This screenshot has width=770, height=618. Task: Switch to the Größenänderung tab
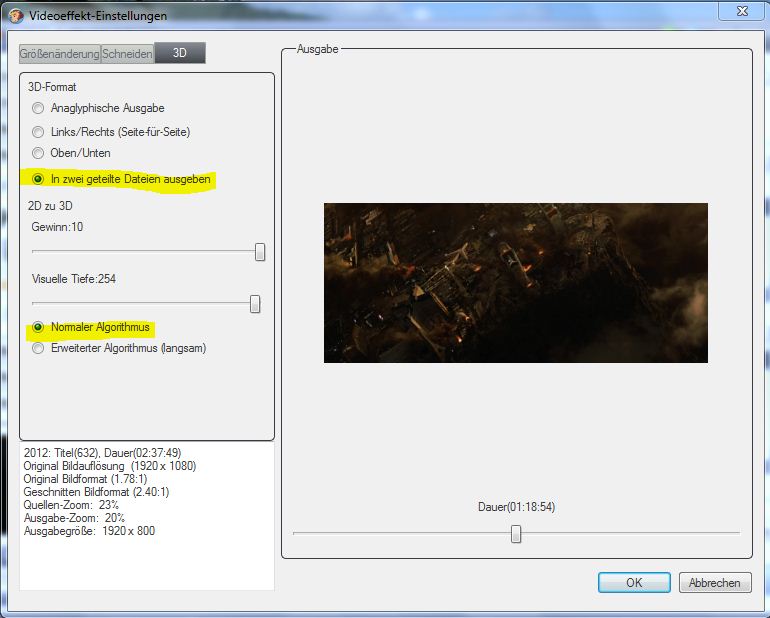click(x=59, y=54)
